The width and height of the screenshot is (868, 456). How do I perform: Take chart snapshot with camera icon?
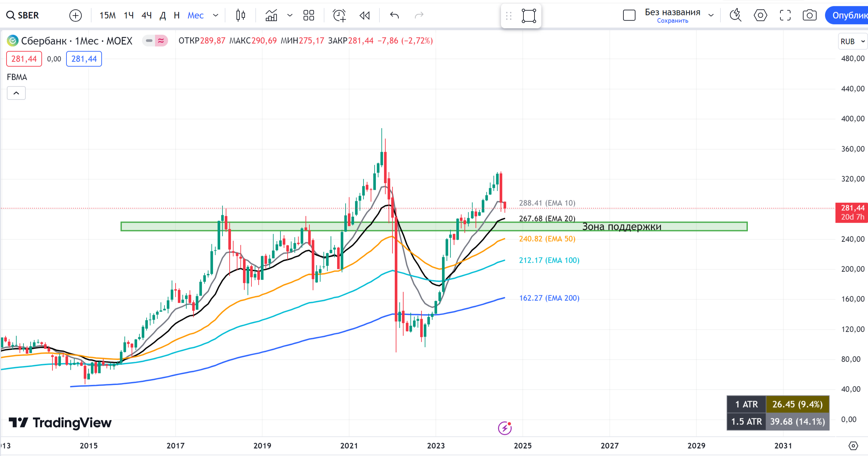point(809,16)
